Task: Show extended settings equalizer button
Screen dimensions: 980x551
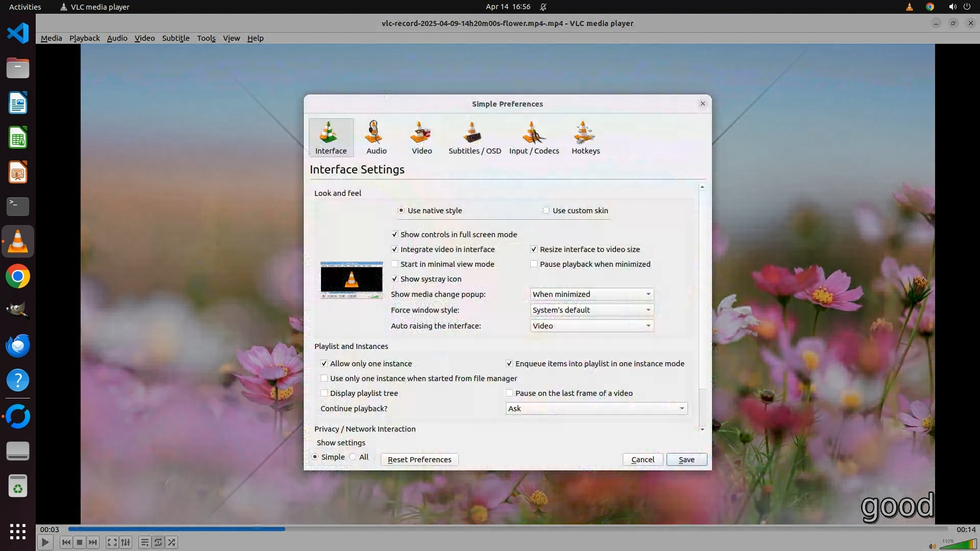Action: click(126, 542)
